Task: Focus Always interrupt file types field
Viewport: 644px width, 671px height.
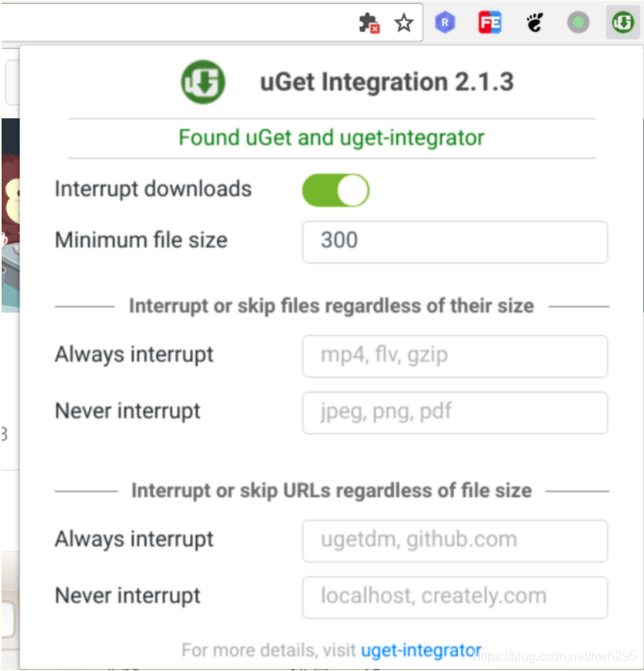Action: click(x=455, y=356)
